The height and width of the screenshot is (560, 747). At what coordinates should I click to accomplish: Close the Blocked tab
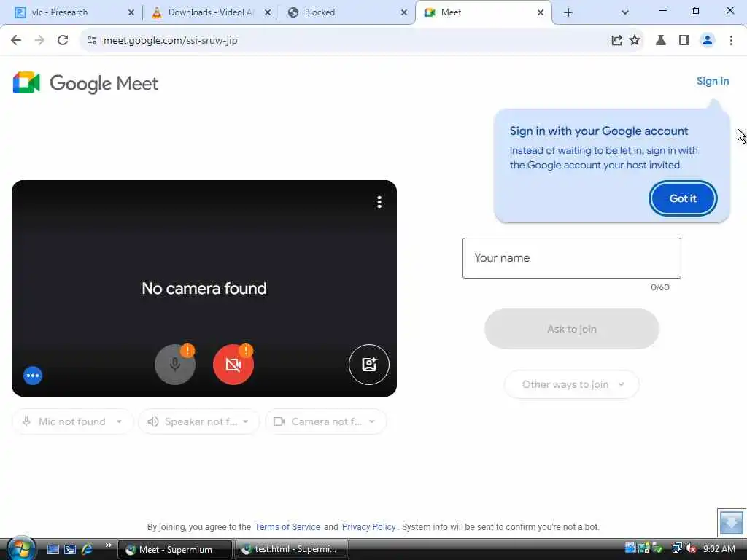pyautogui.click(x=404, y=12)
